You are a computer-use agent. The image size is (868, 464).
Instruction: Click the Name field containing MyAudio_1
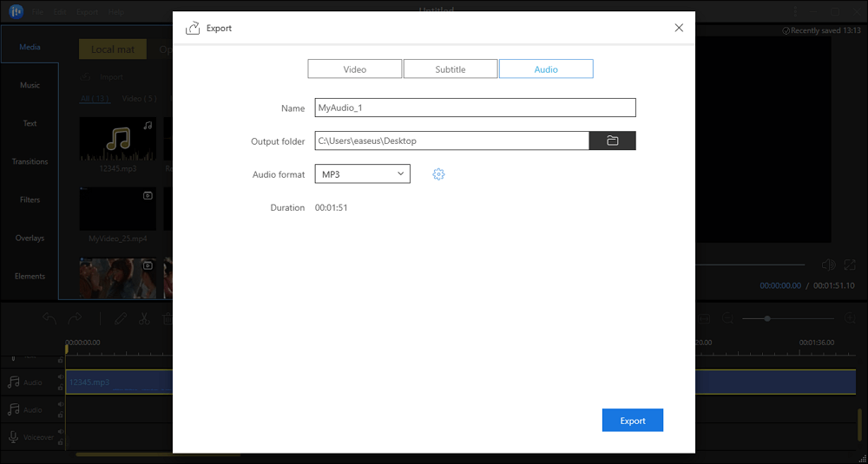475,108
